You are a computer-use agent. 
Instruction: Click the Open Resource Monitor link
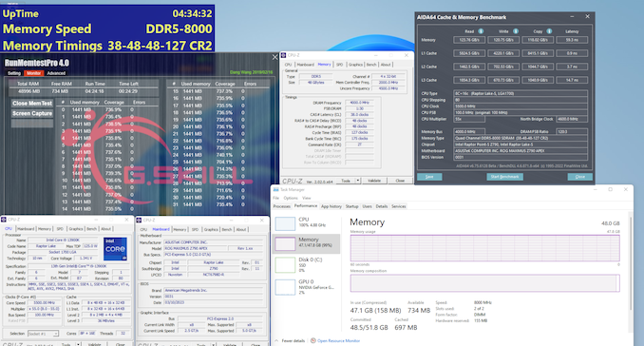coord(339,340)
